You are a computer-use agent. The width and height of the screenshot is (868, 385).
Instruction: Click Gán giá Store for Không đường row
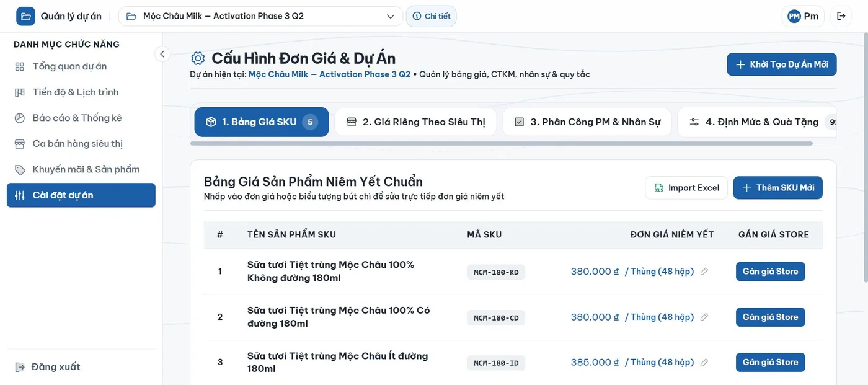[x=771, y=272]
